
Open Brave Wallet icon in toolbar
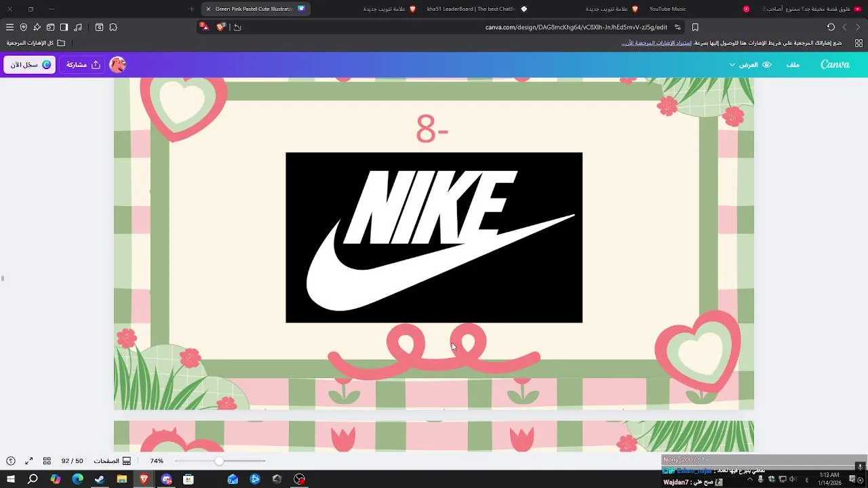(x=50, y=27)
